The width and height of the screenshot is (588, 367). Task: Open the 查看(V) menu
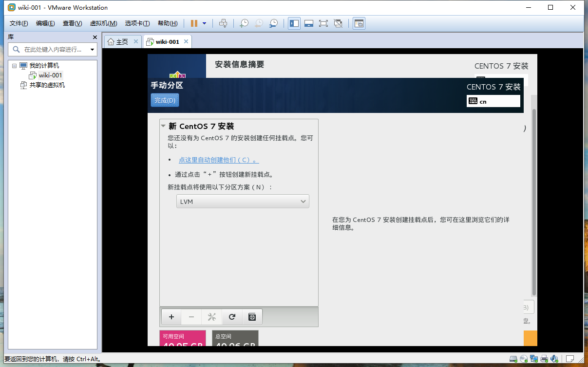[x=72, y=23]
